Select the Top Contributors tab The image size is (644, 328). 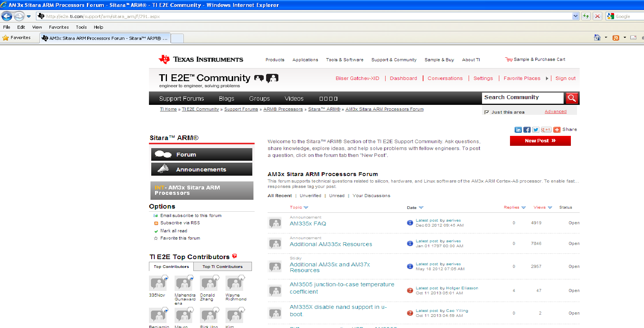171,266
